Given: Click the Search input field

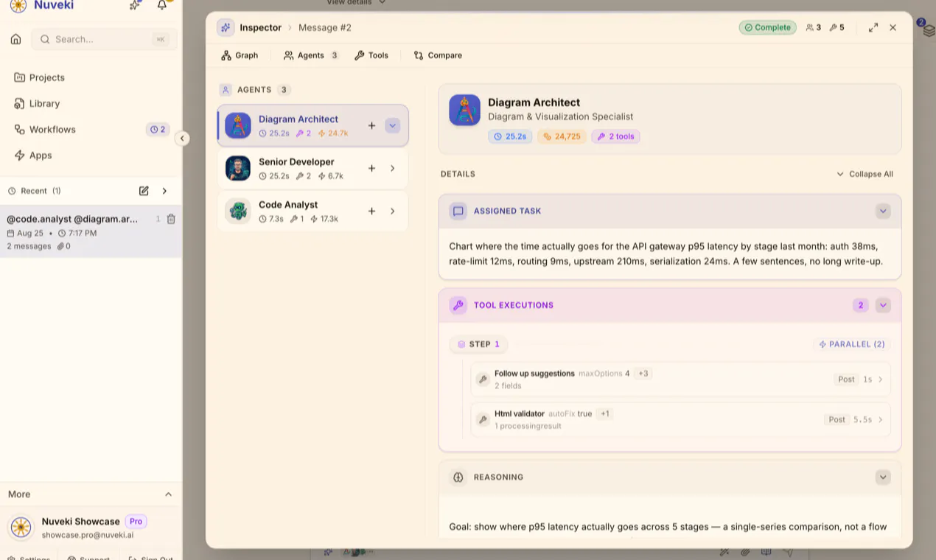Looking at the screenshot, I should [x=104, y=39].
